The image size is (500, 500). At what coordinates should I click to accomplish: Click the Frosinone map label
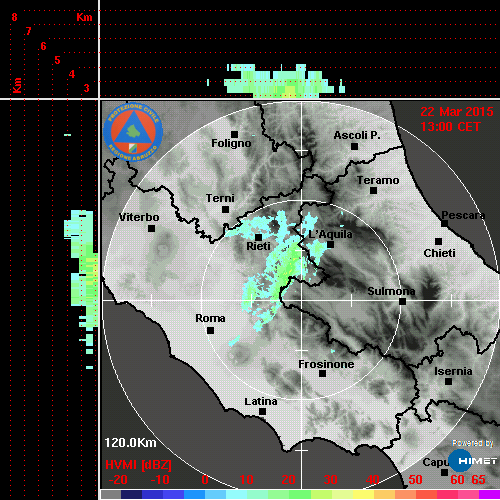click(326, 364)
